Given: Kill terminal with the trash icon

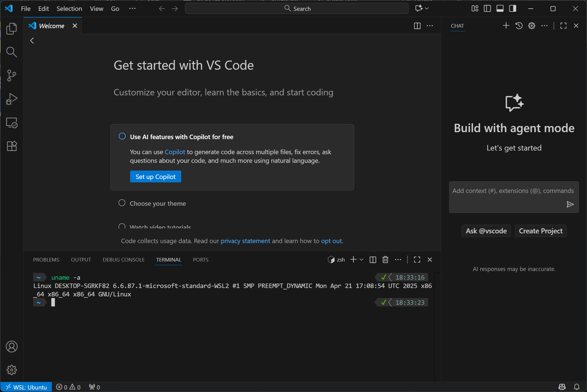Looking at the screenshot, I should pyautogui.click(x=385, y=260).
